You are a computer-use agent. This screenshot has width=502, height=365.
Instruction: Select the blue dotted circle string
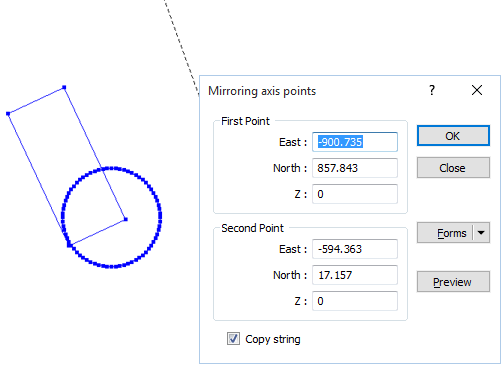coord(160,217)
